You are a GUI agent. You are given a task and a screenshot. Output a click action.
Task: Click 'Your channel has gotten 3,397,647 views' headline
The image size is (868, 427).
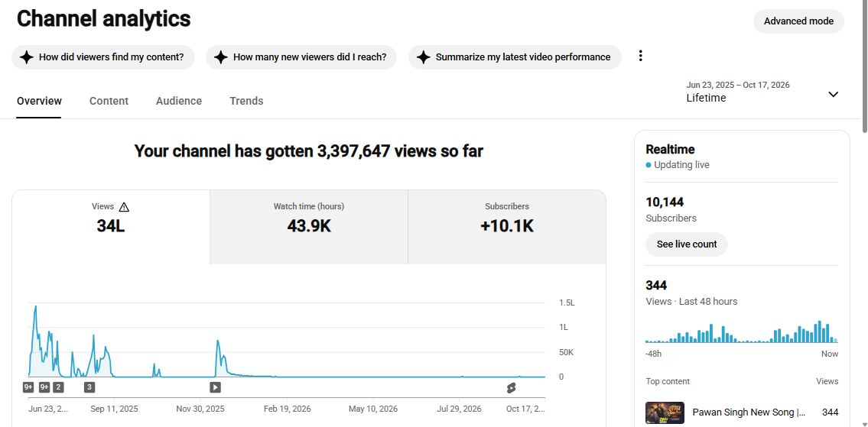[x=309, y=151]
